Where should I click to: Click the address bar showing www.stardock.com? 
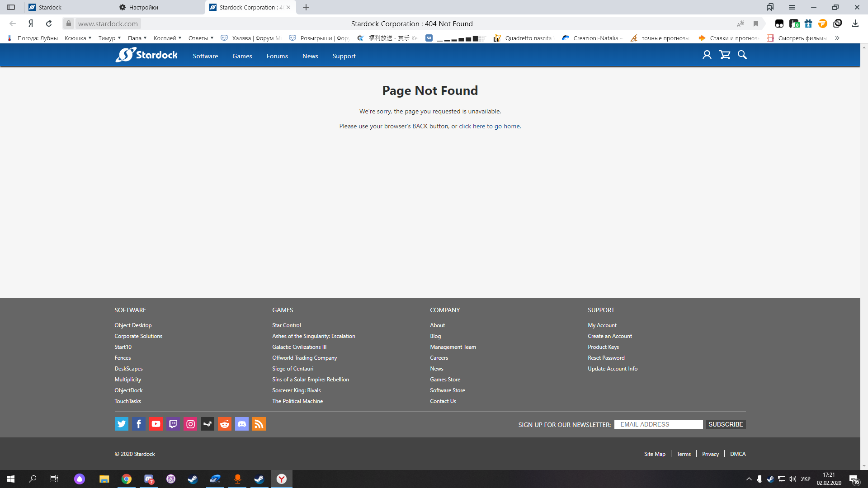point(108,23)
